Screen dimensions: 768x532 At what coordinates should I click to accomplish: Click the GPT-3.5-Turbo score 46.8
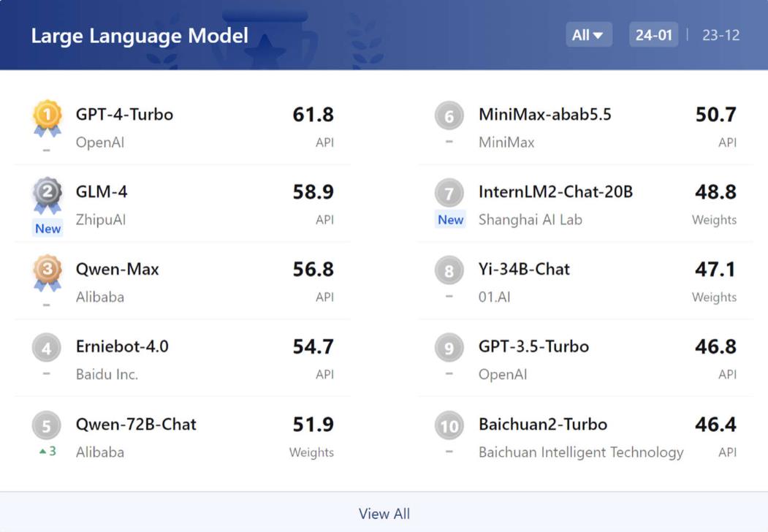click(715, 346)
